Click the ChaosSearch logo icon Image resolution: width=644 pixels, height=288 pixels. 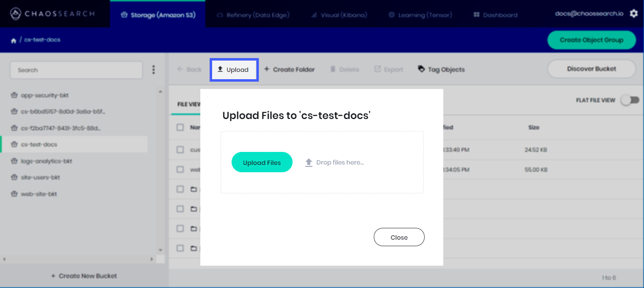(15, 14)
